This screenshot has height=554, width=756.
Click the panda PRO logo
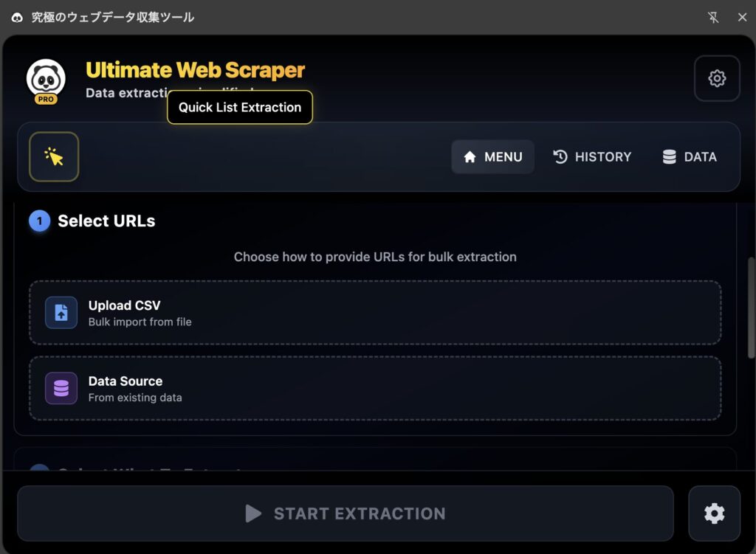pyautogui.click(x=46, y=80)
